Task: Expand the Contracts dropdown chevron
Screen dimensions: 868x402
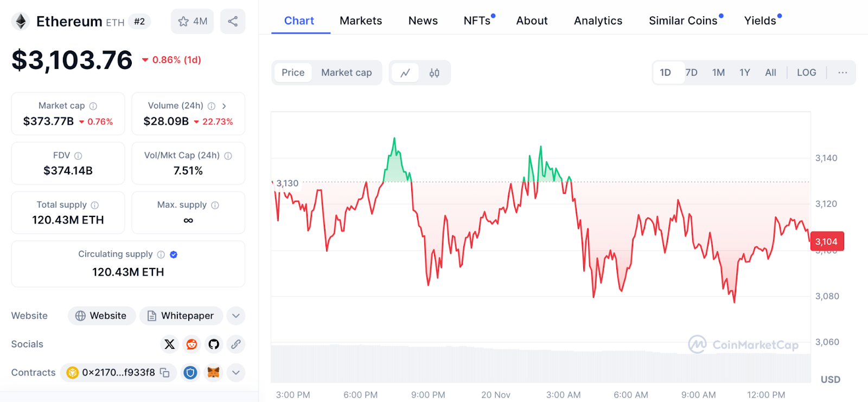Action: [x=236, y=373]
